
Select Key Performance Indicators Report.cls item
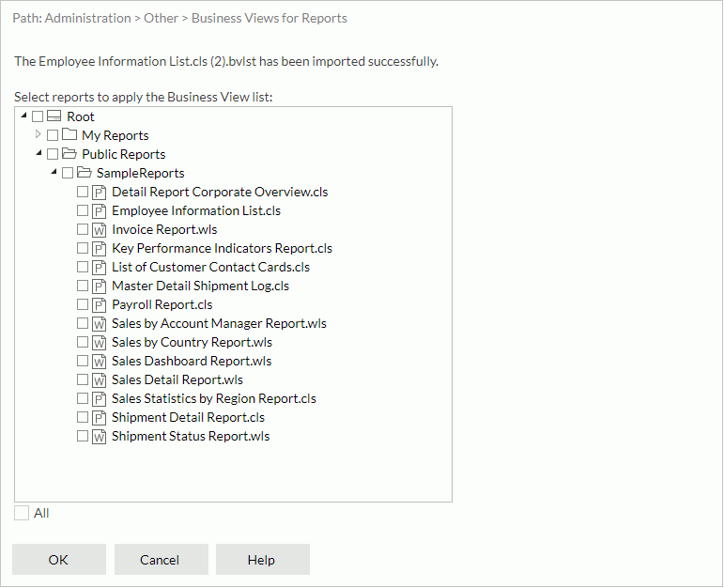coord(222,248)
